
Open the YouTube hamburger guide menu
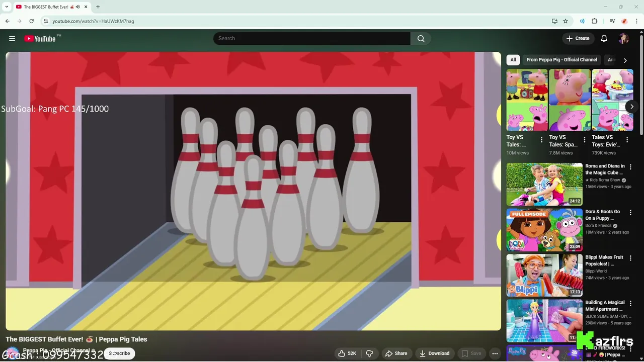(12, 39)
